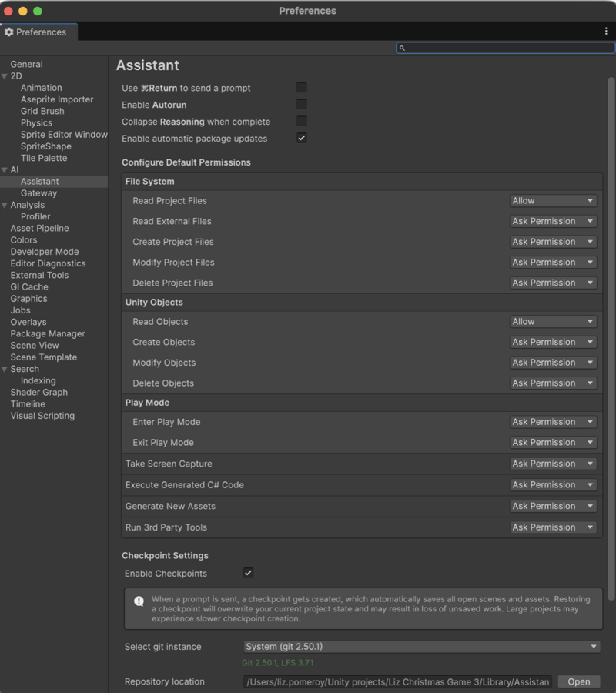Viewport: 616px width, 693px height.
Task: Open the Exit Play Mode permission dropdown
Action: [552, 442]
